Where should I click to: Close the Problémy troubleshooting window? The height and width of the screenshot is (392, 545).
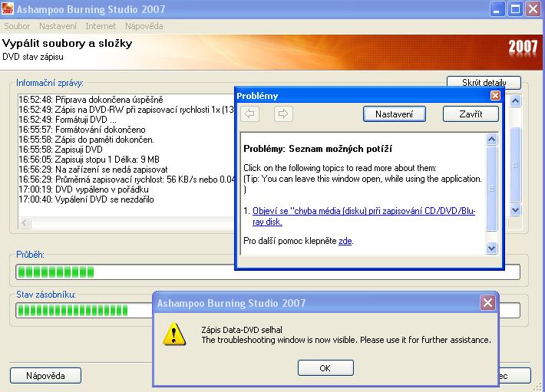tap(495, 95)
